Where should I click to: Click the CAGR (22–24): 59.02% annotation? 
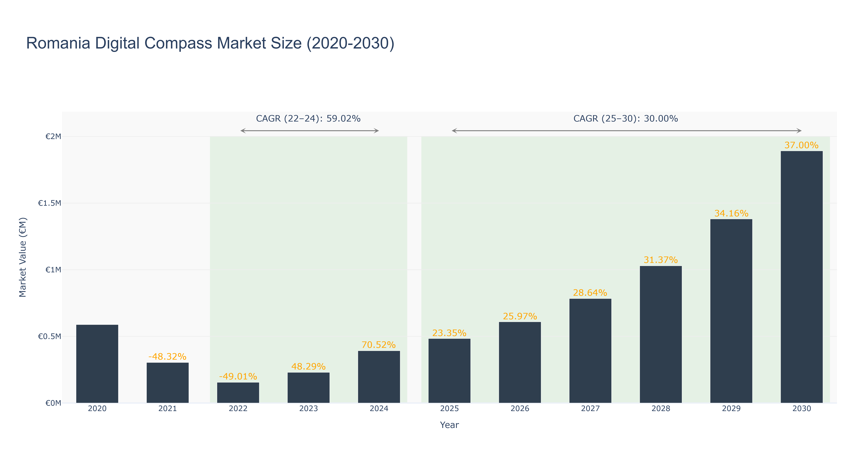(x=308, y=119)
